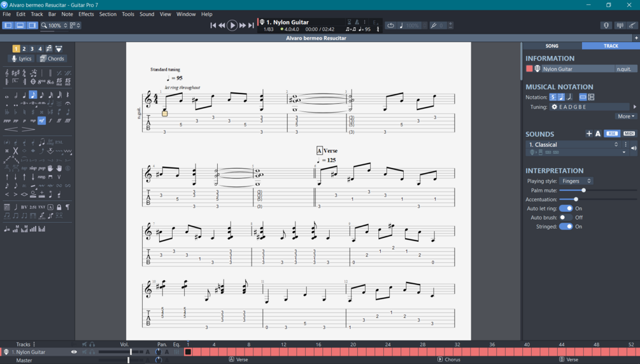This screenshot has height=364, width=640.
Task: Apply 8va octave marking
Action: click(x=41, y=81)
